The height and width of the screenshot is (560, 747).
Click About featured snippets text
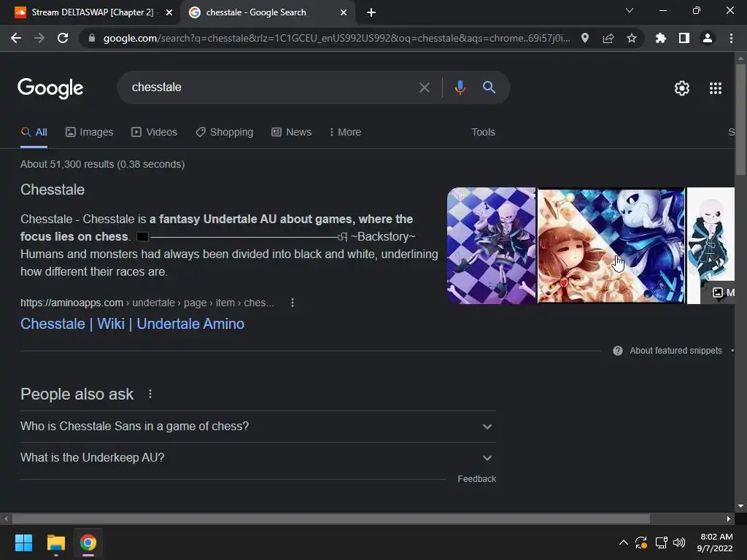[676, 351]
